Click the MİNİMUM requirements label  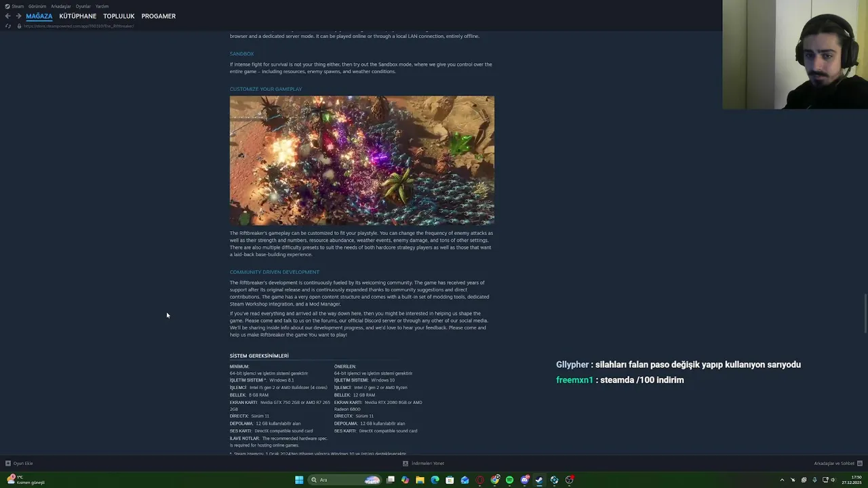(239, 367)
